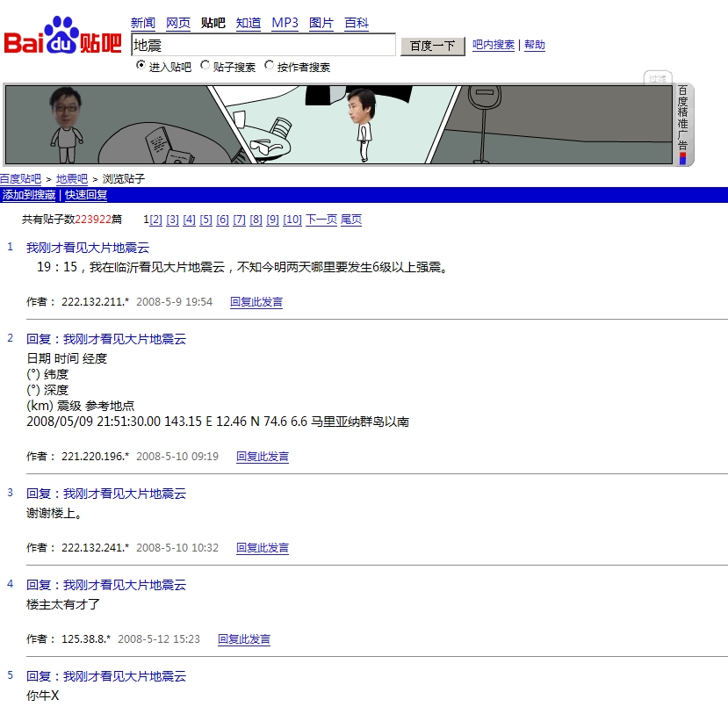Open the 图片 tab link
The image size is (728, 714).
point(321,23)
